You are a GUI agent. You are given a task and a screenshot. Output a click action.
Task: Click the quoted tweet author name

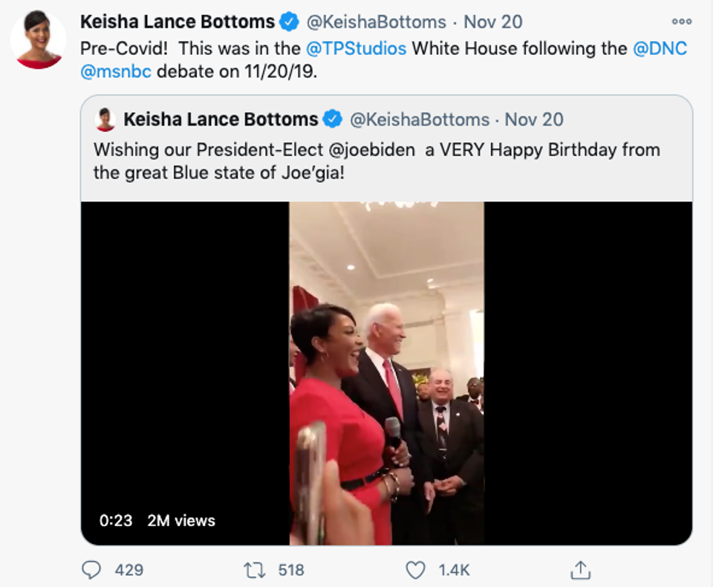221,119
